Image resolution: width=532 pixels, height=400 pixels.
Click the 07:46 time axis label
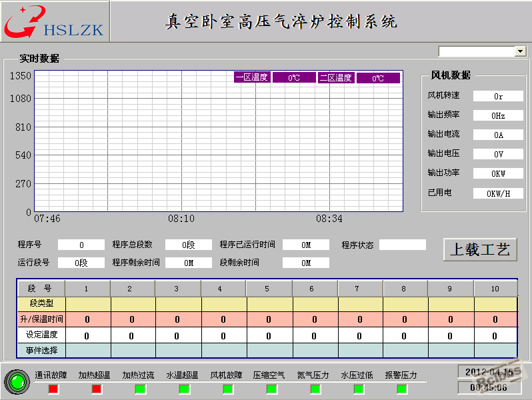[47, 219]
